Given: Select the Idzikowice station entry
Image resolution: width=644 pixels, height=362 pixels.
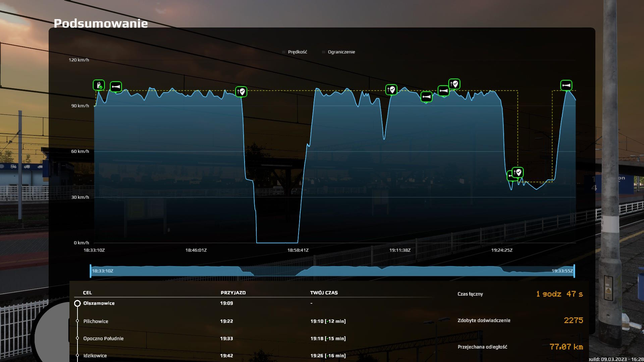Looking at the screenshot, I should (x=95, y=356).
